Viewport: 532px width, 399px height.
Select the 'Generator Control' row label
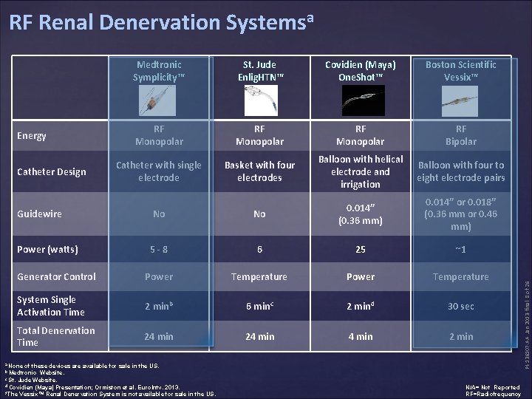(x=56, y=276)
